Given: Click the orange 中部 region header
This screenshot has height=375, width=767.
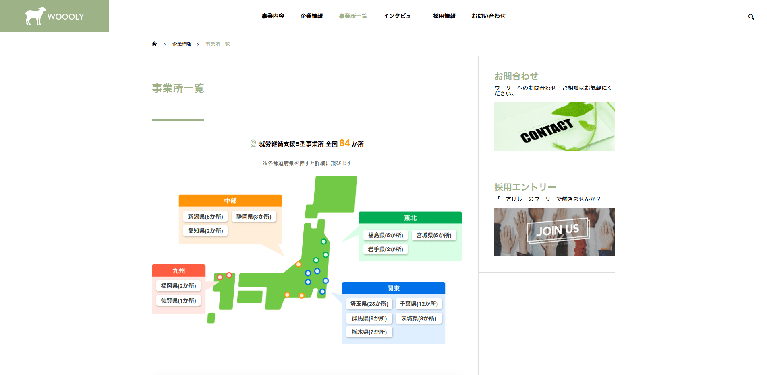Looking at the screenshot, I should pos(230,200).
